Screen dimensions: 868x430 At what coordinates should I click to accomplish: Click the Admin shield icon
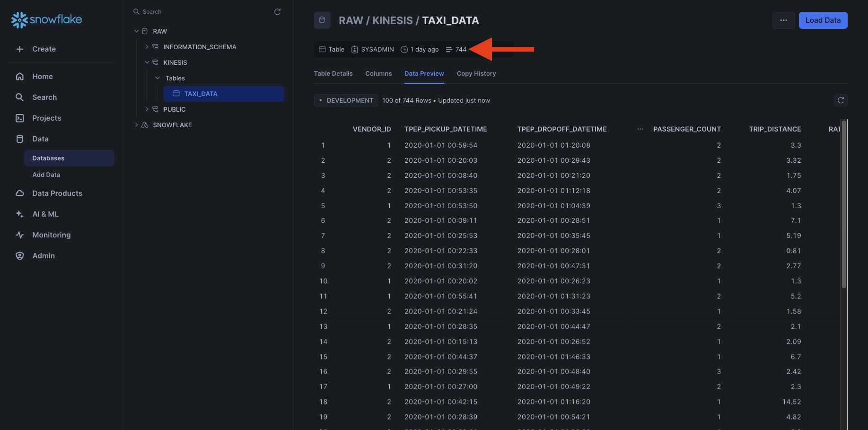pos(19,255)
